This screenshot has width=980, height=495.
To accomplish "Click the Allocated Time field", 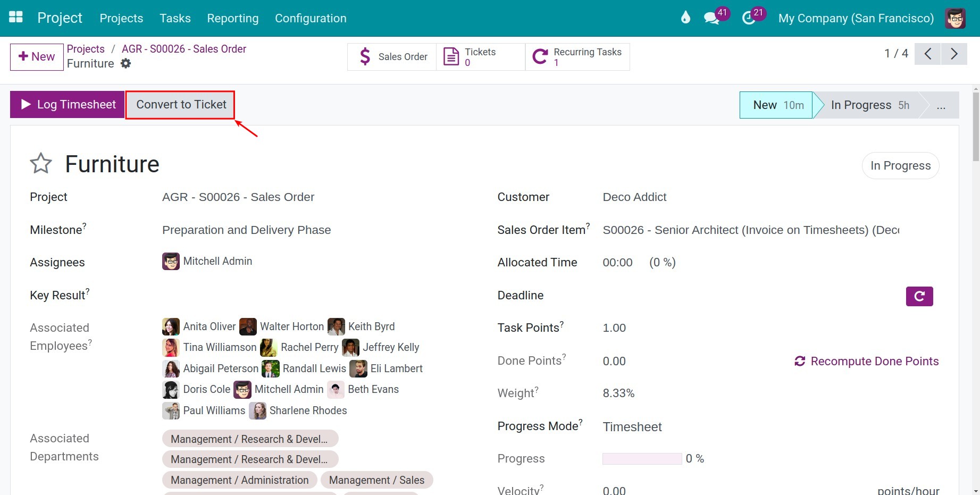I will coord(617,263).
